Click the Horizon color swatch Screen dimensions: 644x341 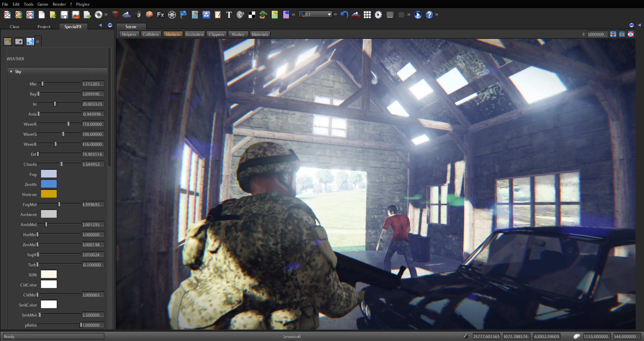[49, 194]
